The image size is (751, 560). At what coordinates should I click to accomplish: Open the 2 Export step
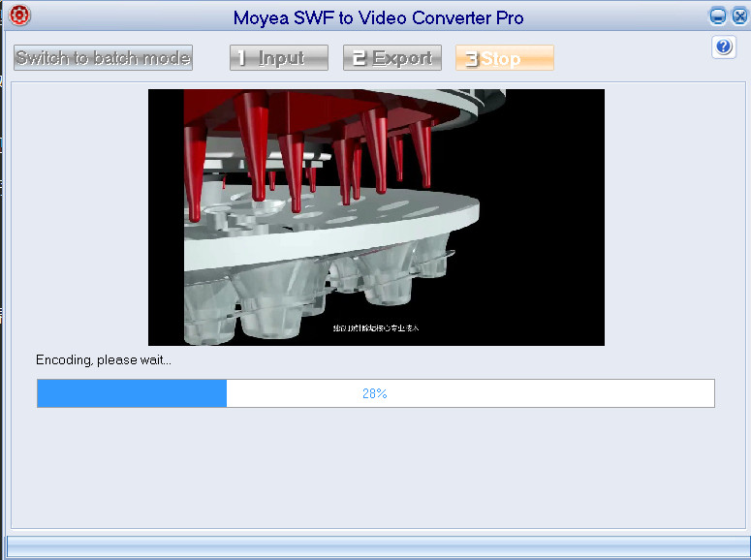(392, 58)
